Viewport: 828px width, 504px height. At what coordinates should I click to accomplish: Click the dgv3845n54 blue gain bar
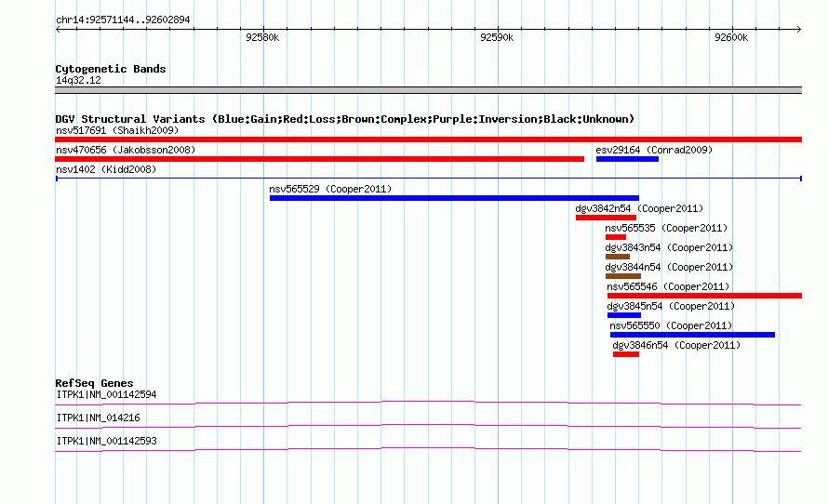coord(624,315)
